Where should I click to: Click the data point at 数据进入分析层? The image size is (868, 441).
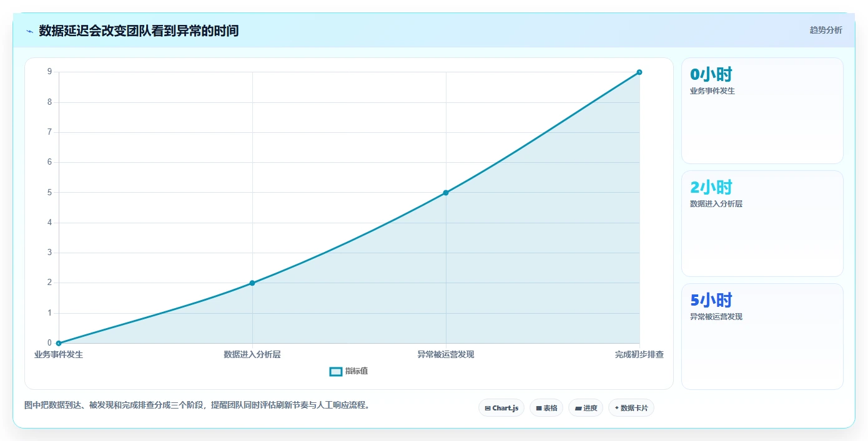coord(252,283)
